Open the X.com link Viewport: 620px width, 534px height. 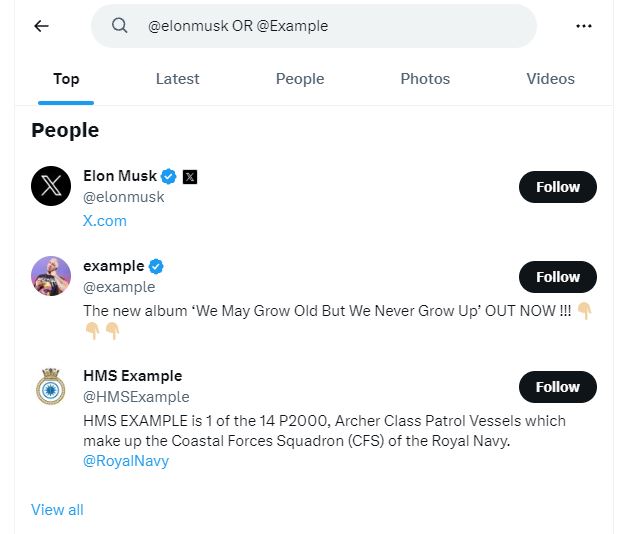click(x=105, y=221)
